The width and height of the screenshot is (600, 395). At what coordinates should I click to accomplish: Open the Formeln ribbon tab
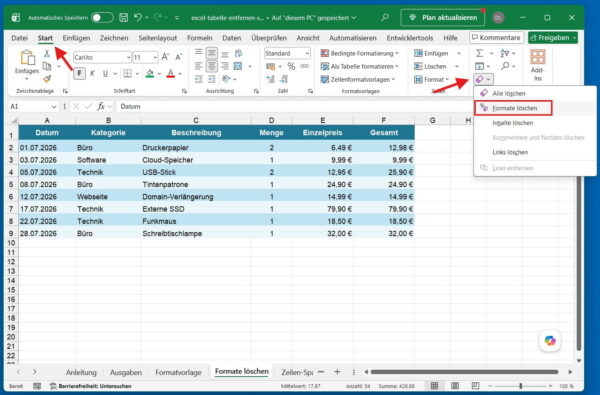(x=200, y=38)
